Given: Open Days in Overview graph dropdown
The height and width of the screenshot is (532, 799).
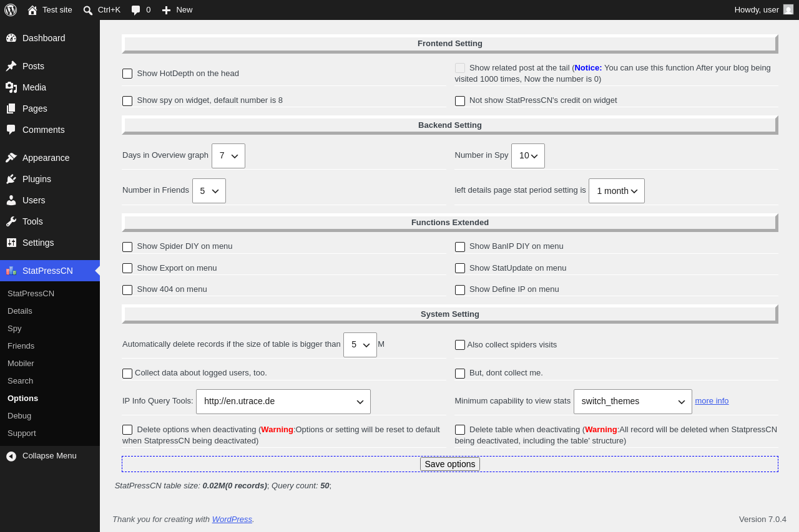Looking at the screenshot, I should [228, 156].
